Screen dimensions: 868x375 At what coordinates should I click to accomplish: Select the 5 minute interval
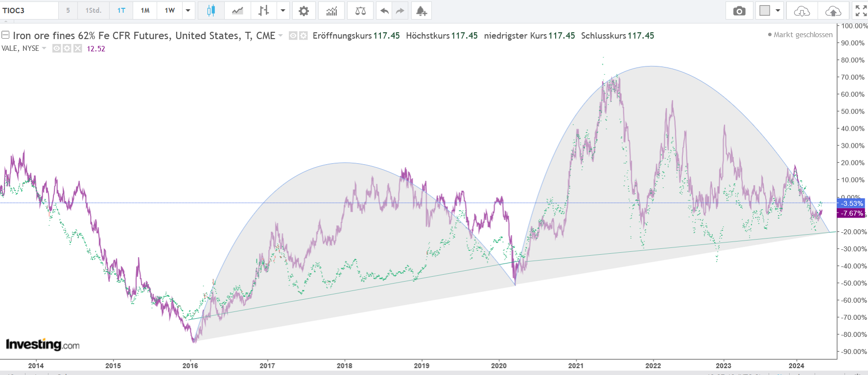68,11
